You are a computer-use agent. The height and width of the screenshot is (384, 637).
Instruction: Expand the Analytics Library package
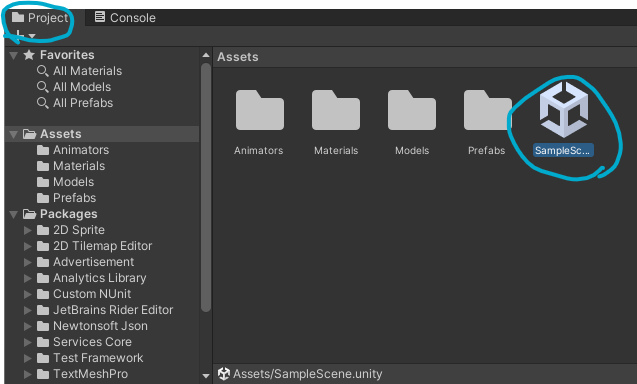(28, 278)
